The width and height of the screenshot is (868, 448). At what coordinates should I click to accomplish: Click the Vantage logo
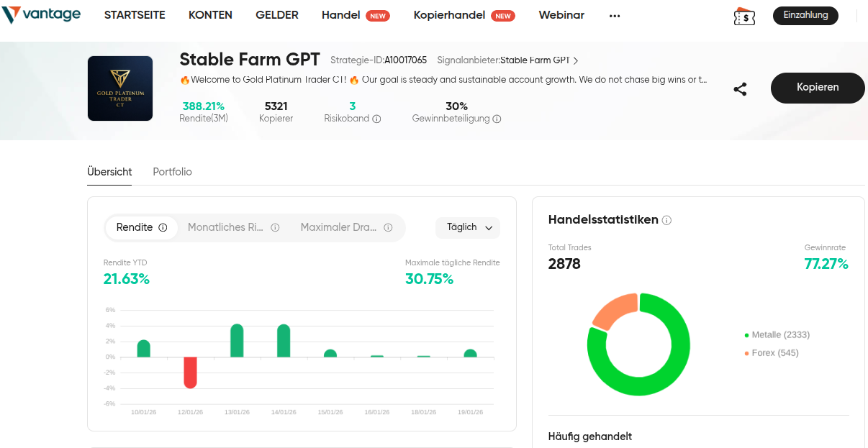tap(41, 15)
